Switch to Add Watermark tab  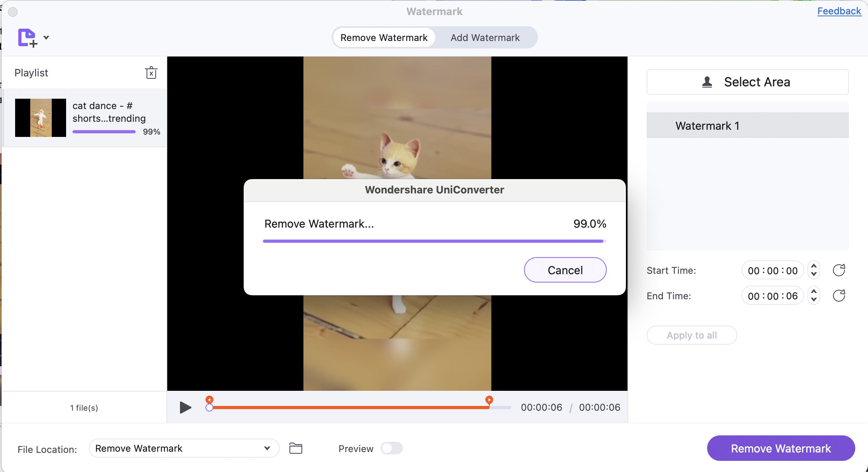point(485,37)
